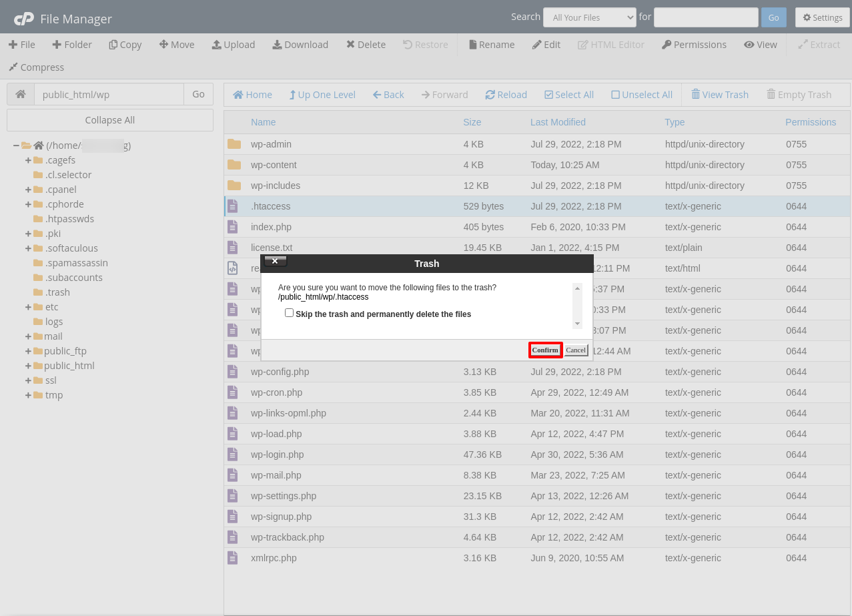Click the search text input field

(x=706, y=17)
